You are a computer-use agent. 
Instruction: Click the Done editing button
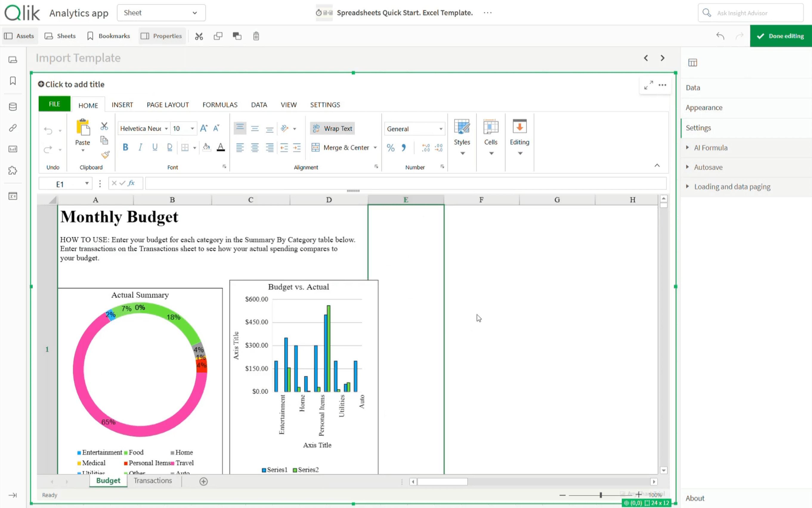point(780,36)
